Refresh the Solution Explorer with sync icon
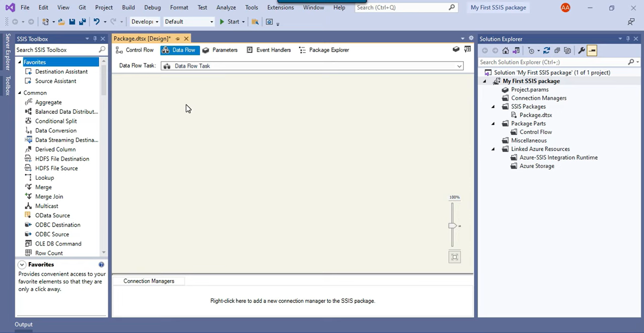Image resolution: width=644 pixels, height=333 pixels. (546, 51)
